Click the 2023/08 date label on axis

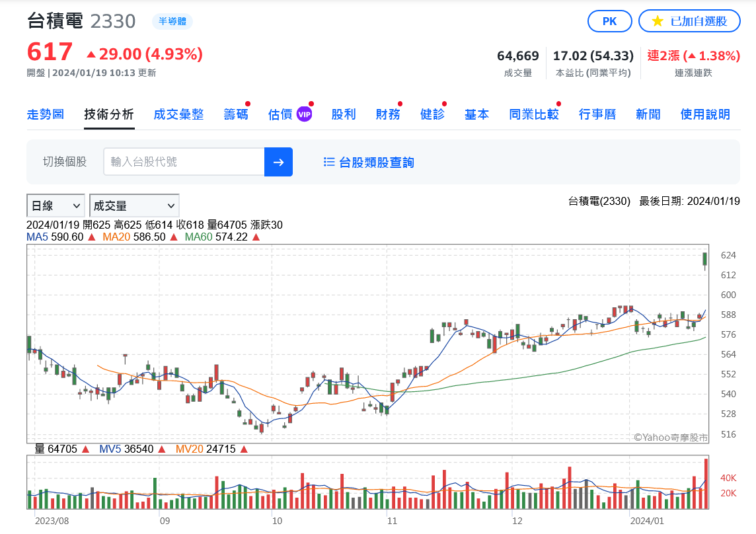point(52,521)
